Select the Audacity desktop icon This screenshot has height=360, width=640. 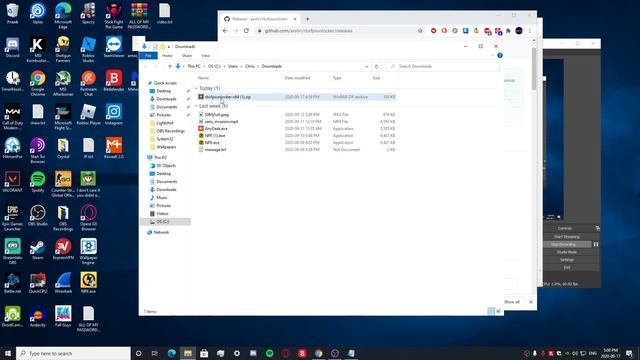(38, 317)
